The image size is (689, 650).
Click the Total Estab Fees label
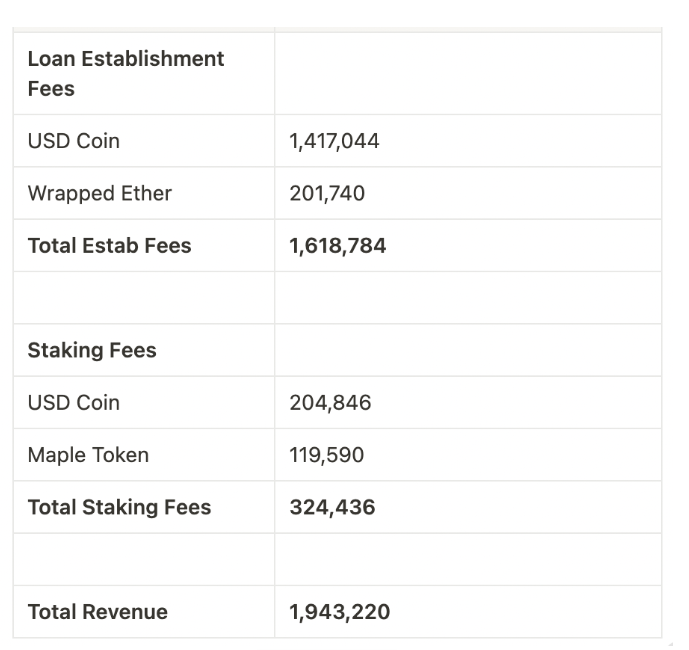pos(109,246)
